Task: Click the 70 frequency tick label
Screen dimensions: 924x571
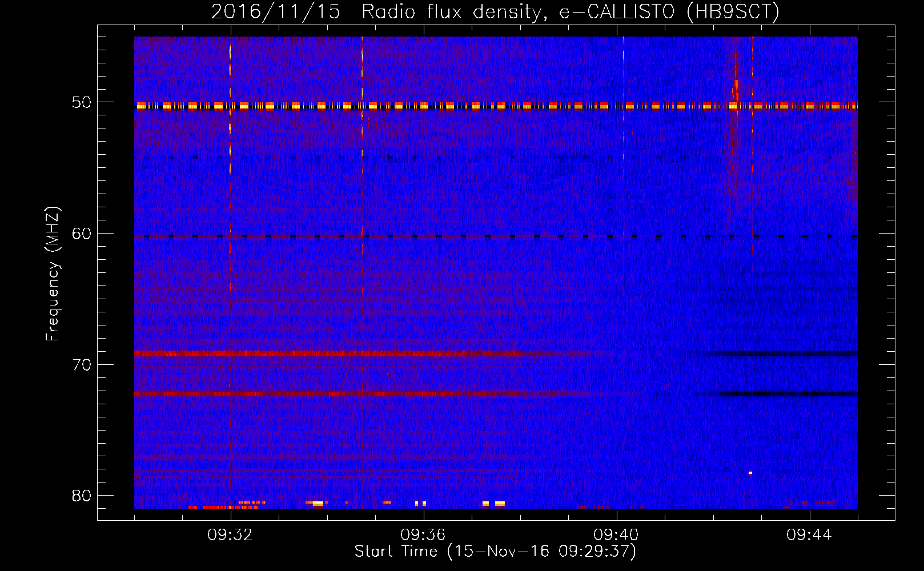Action: [x=82, y=364]
